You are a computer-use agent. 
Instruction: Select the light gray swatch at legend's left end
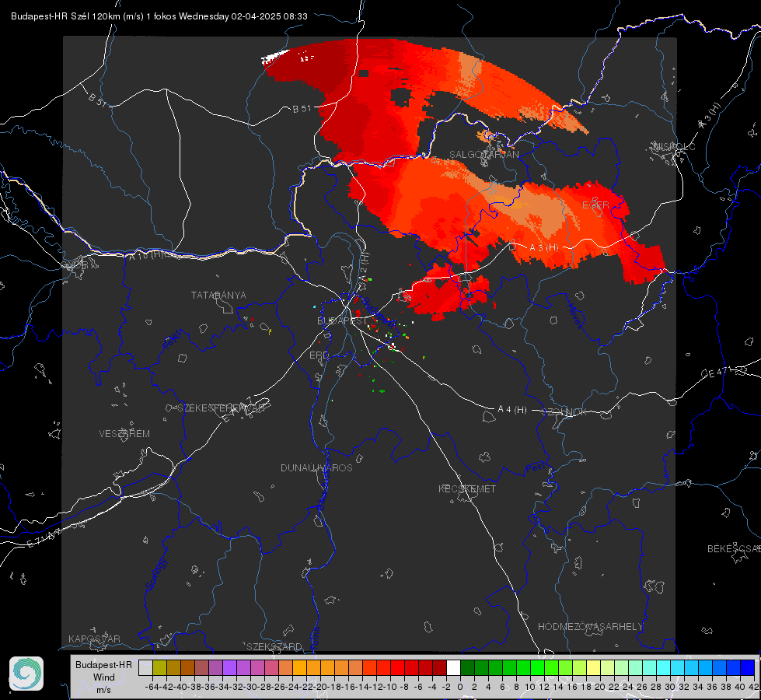click(x=145, y=667)
